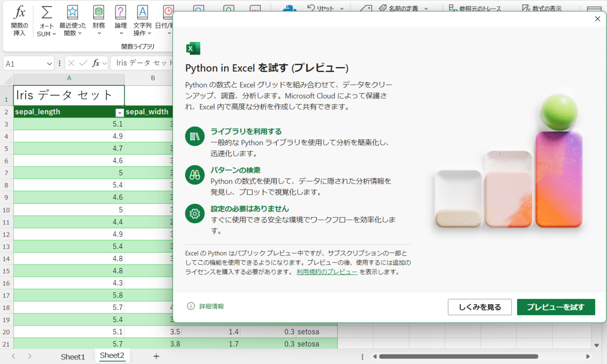Screen dimensions: 607x364
Task: Click 数式の表示 in ribbon
Action: (x=542, y=8)
